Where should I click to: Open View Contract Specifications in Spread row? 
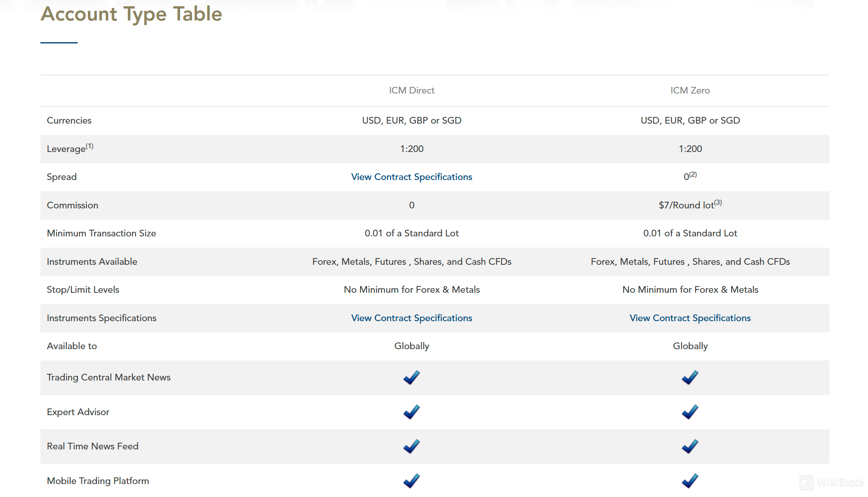412,177
